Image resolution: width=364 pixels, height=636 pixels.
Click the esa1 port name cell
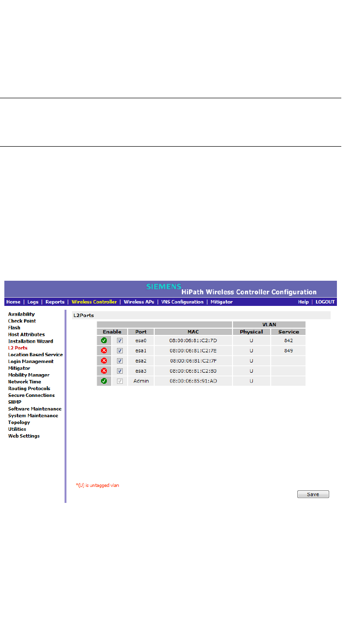141,350
